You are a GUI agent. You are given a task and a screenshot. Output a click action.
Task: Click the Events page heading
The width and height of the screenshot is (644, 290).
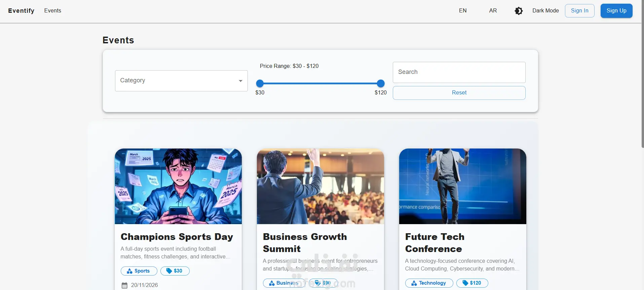118,40
